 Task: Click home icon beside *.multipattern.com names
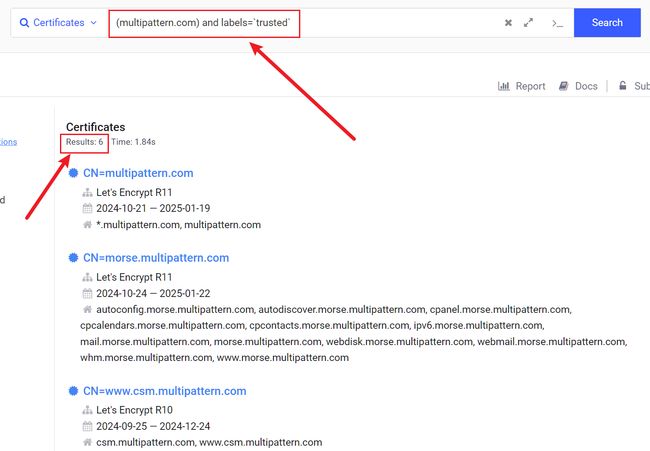pyautogui.click(x=87, y=225)
